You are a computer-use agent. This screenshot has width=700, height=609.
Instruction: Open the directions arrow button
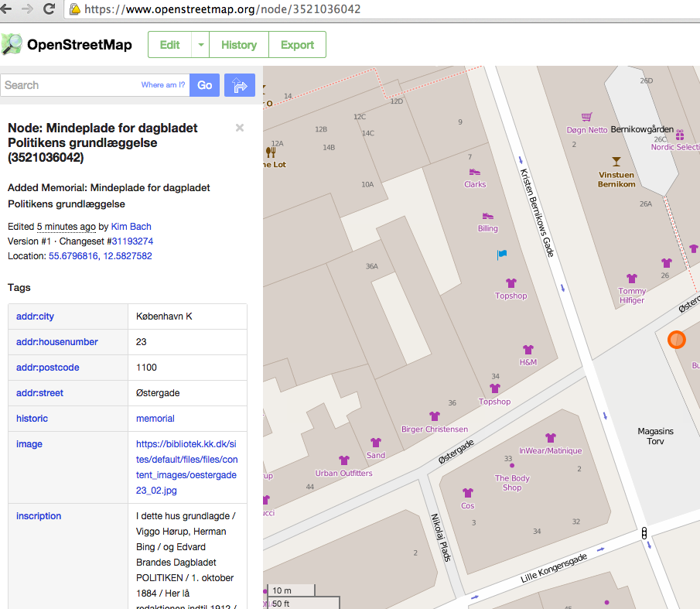point(240,85)
